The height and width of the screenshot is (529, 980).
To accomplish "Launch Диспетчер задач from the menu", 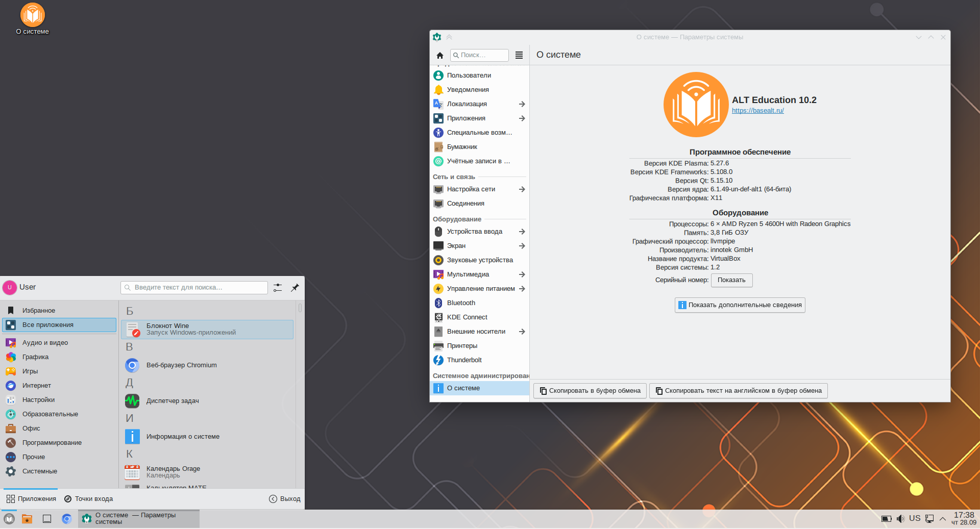I will pyautogui.click(x=207, y=401).
